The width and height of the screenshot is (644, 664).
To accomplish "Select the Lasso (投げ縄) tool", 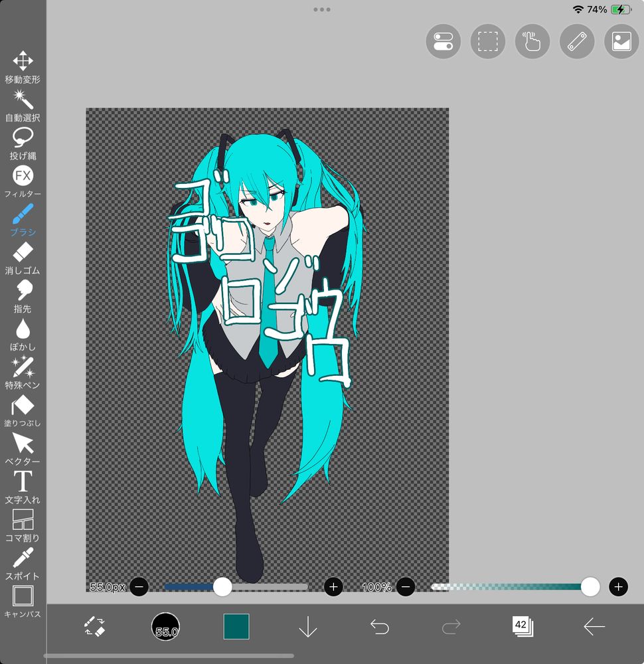I will [x=23, y=144].
